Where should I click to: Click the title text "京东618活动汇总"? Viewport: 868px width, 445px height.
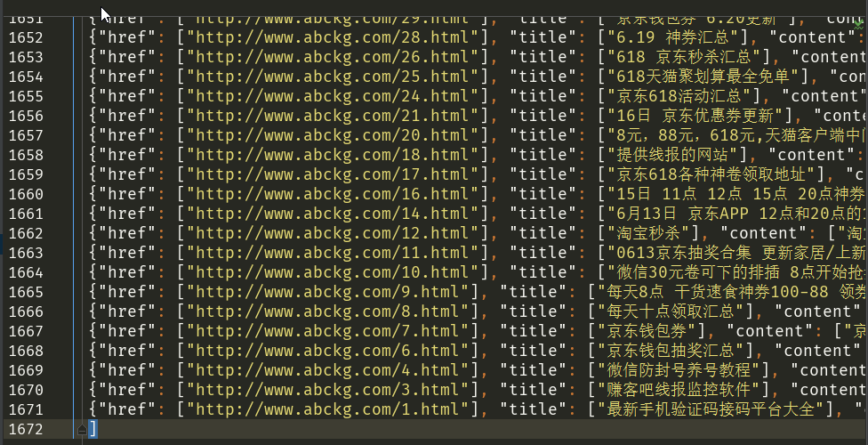[x=680, y=96]
